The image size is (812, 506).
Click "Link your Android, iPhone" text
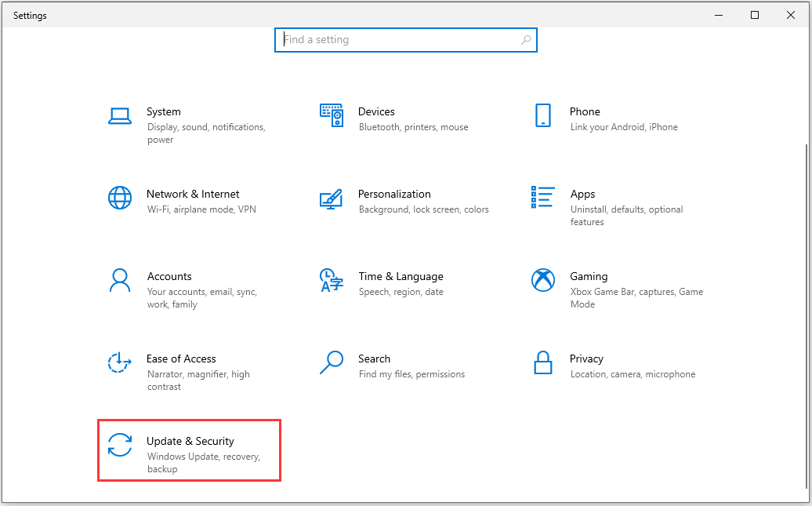point(624,127)
